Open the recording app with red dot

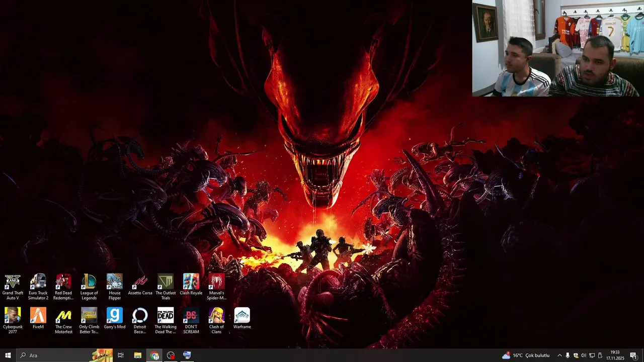[171, 355]
